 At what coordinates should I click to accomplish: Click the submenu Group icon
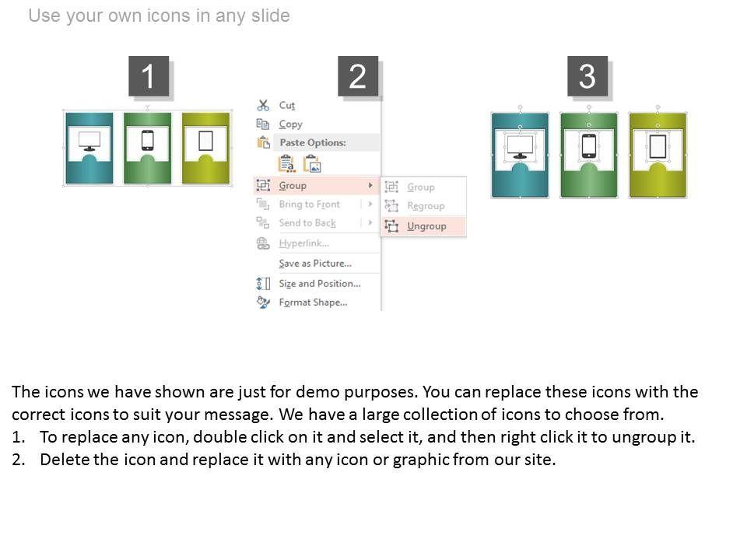[391, 187]
